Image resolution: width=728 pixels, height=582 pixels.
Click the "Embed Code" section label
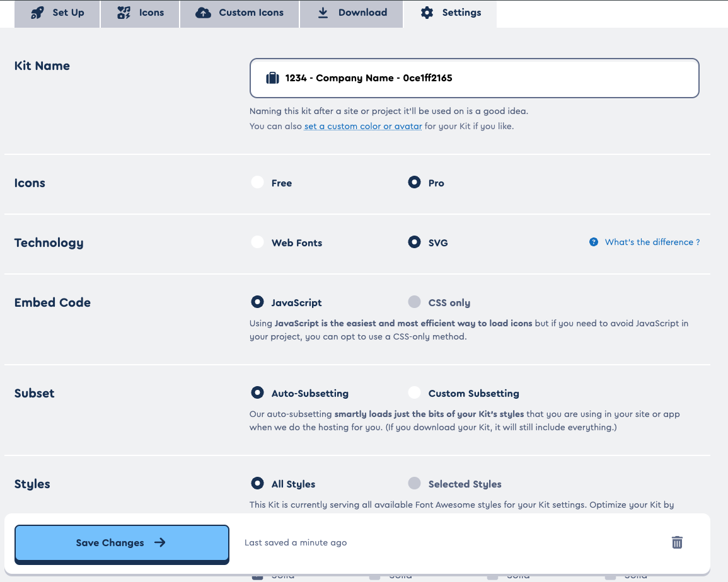(x=52, y=302)
